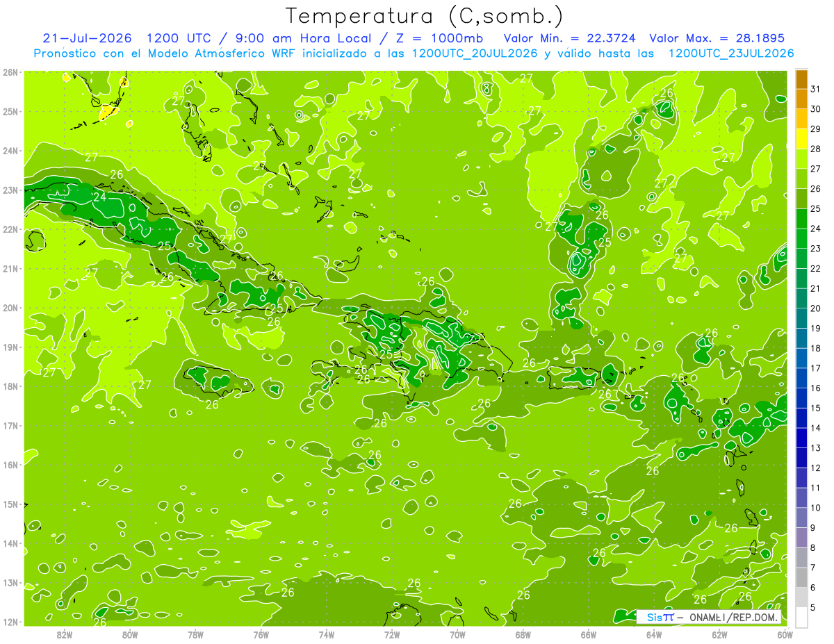Click the longitude axis label '60W'

tap(785, 634)
